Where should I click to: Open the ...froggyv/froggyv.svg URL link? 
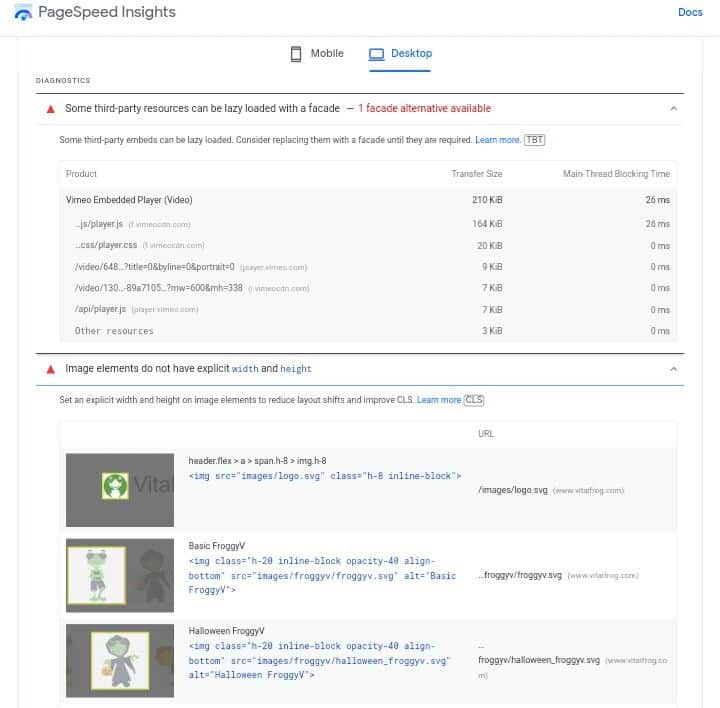click(520, 575)
